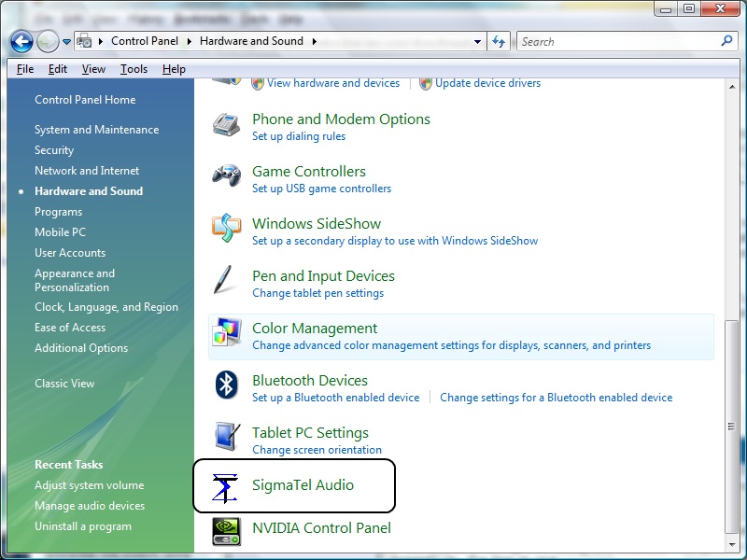Image resolution: width=747 pixels, height=560 pixels.
Task: Open Windows SideShow heading
Action: (x=317, y=224)
